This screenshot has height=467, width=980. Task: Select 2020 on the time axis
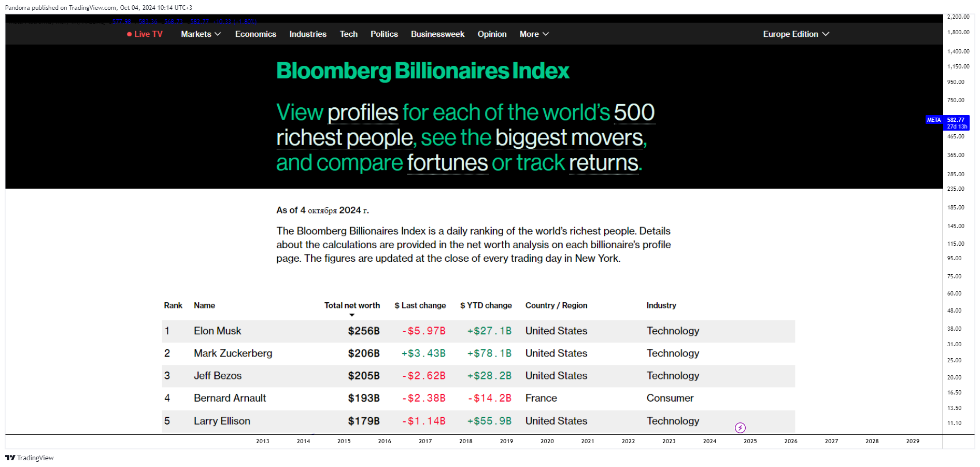pyautogui.click(x=547, y=442)
